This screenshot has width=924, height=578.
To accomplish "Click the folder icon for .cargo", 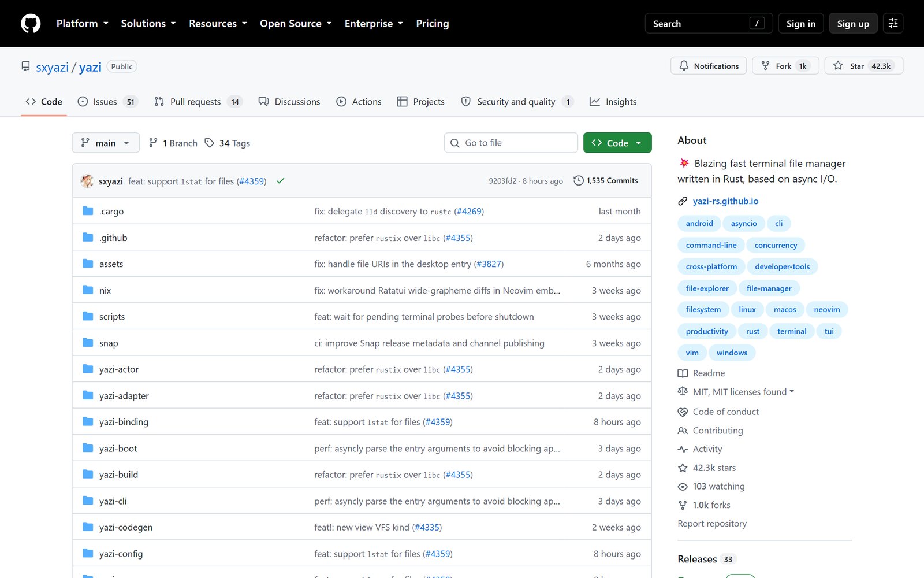I will coord(88,211).
